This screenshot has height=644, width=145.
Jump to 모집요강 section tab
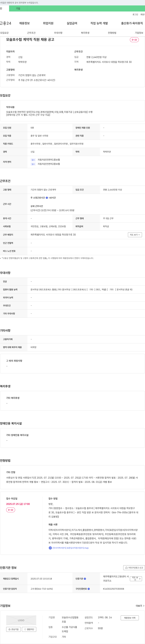[x=5, y=33]
